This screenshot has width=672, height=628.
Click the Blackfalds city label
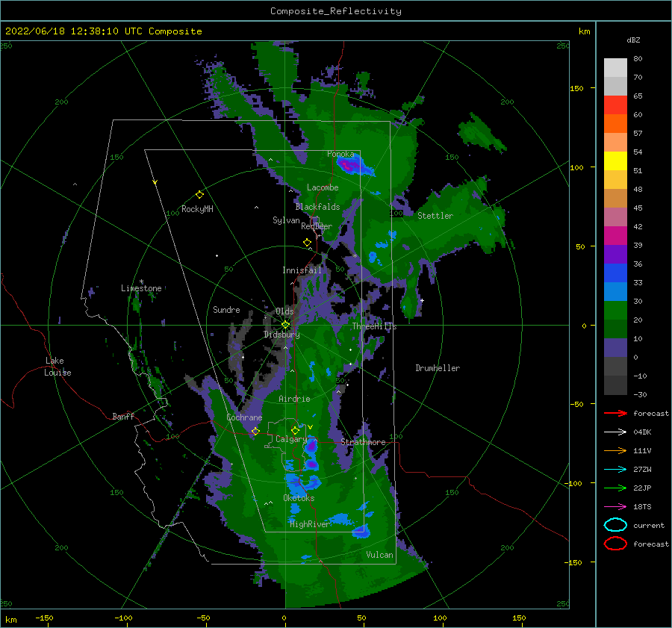[x=317, y=207]
